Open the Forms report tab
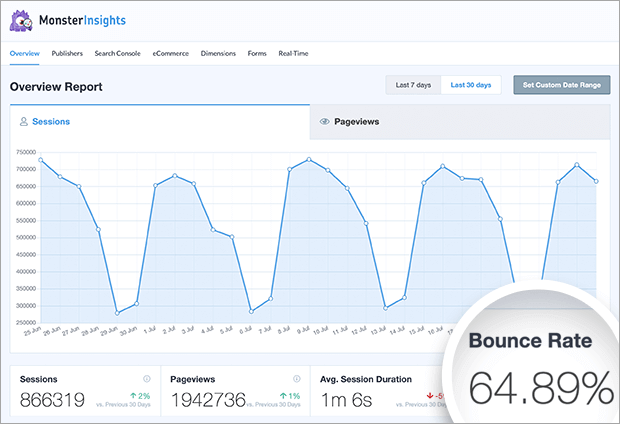The height and width of the screenshot is (424, 620). point(257,53)
